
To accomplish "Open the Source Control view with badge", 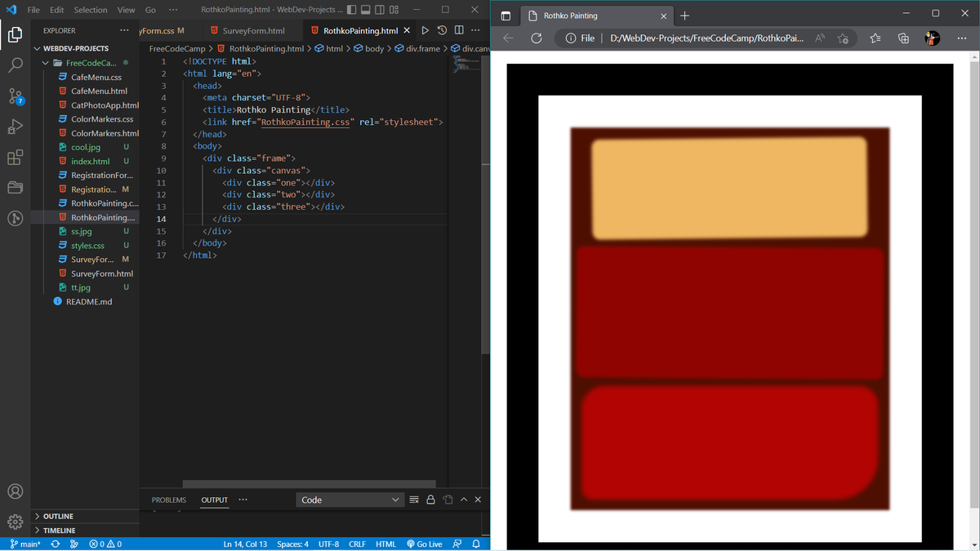I will pos(15,96).
